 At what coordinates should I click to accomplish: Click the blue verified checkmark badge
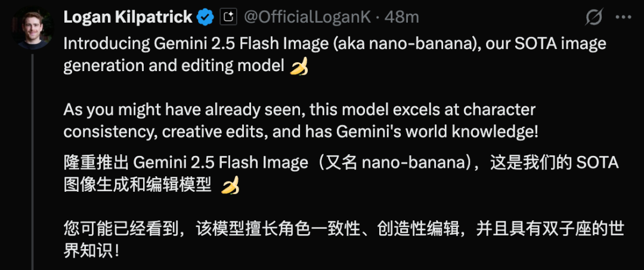(206, 18)
